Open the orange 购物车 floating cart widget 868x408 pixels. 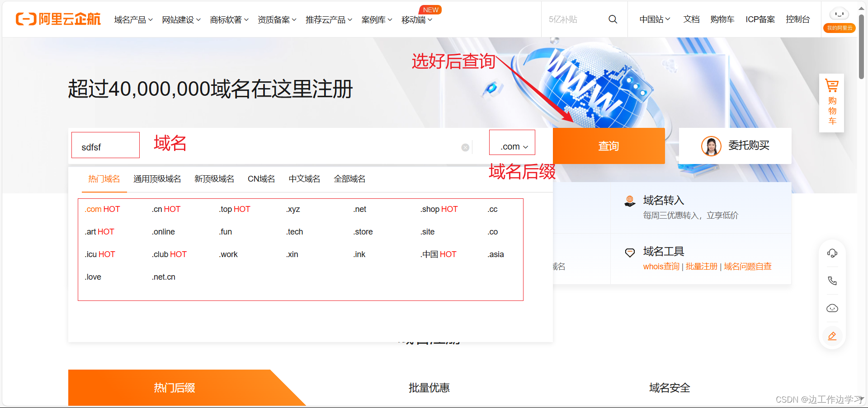pyautogui.click(x=832, y=103)
